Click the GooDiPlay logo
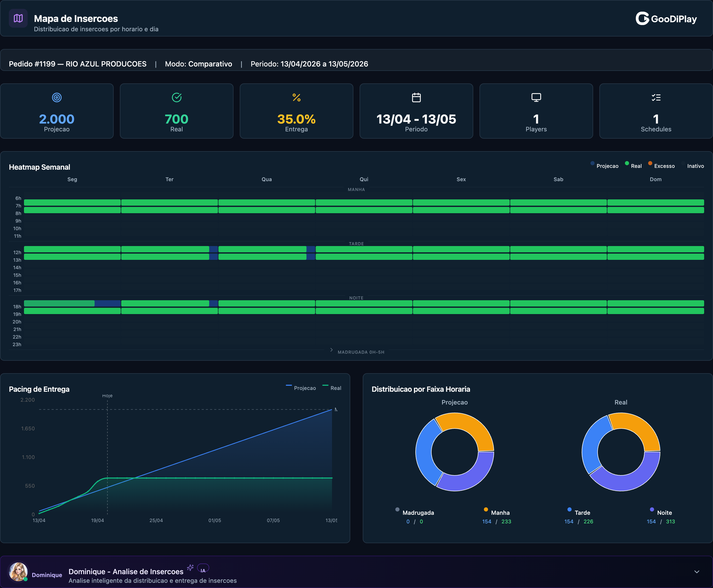The image size is (713, 588). click(x=666, y=19)
